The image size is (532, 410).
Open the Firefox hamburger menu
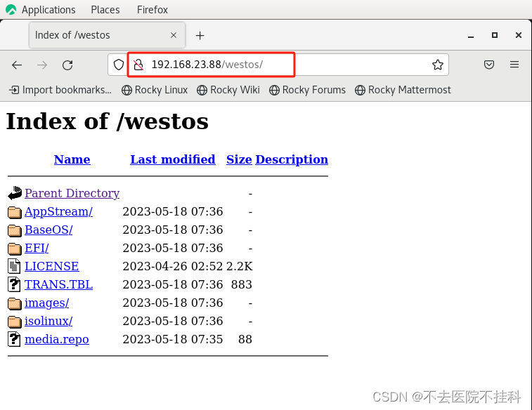coord(514,65)
